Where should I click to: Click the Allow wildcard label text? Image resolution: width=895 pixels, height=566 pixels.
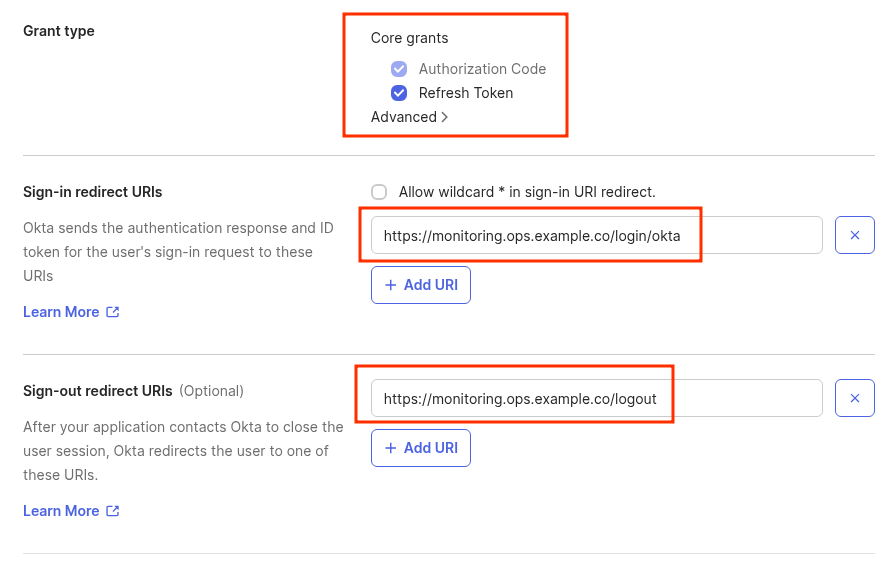pyautogui.click(x=527, y=192)
